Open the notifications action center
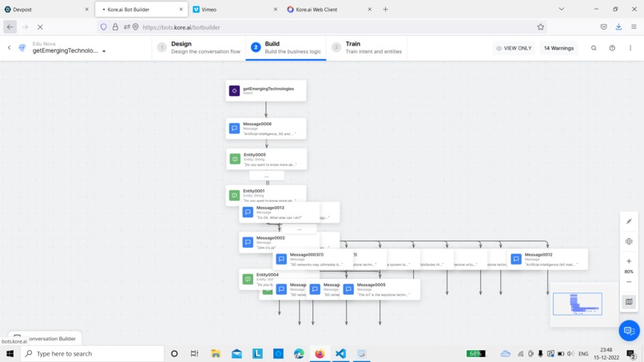 (x=631, y=353)
